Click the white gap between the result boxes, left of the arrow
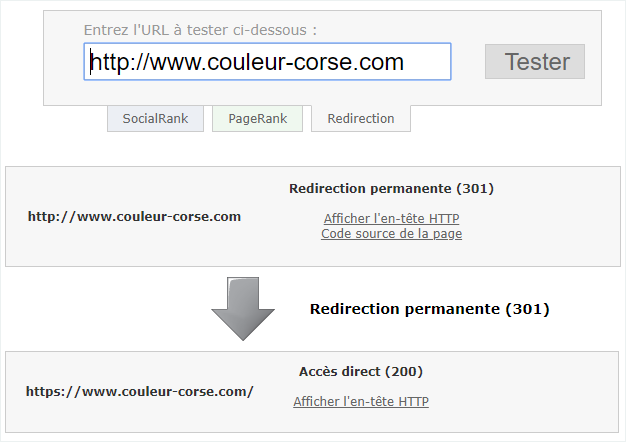Viewport: 626px width, 442px height. [x=100, y=308]
